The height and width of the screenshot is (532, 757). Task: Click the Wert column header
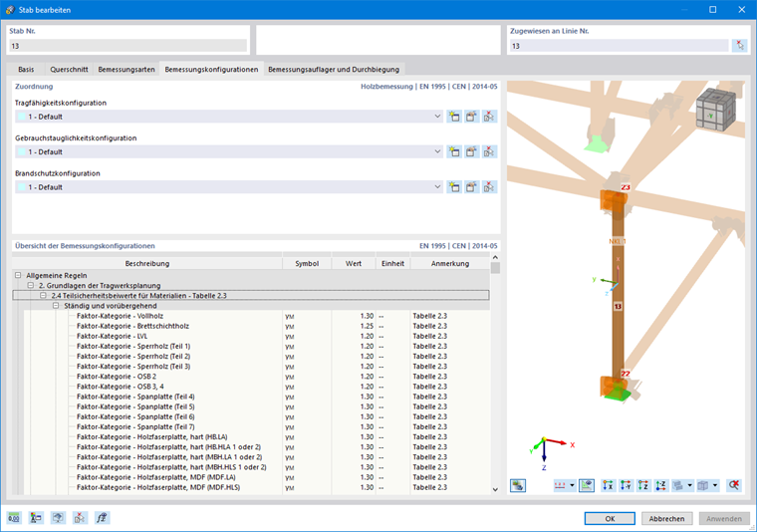tap(354, 264)
